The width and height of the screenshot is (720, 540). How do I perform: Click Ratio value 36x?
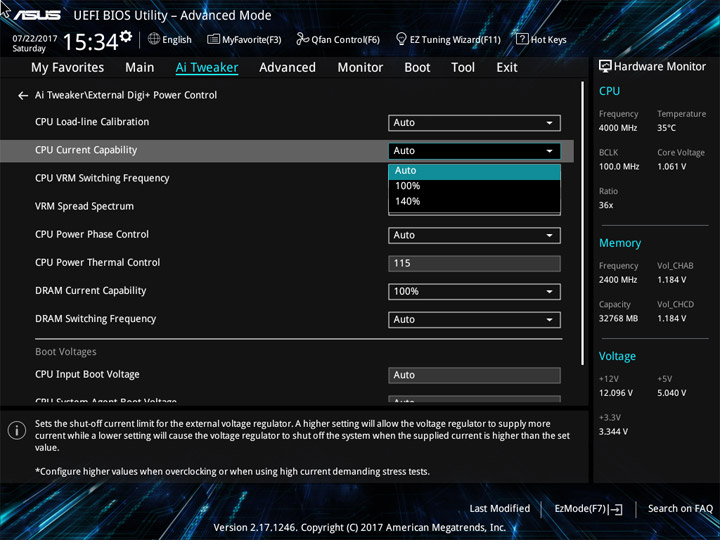point(606,205)
